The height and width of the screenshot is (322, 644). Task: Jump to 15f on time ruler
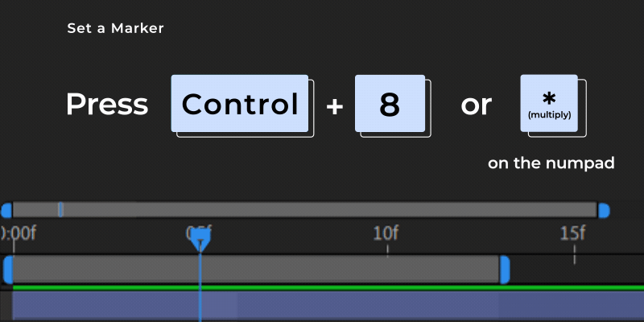click(x=572, y=233)
